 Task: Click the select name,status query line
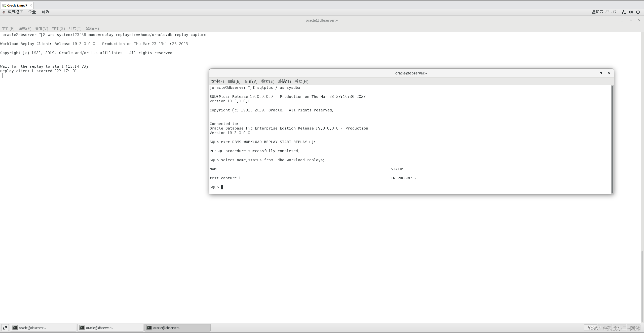click(267, 160)
